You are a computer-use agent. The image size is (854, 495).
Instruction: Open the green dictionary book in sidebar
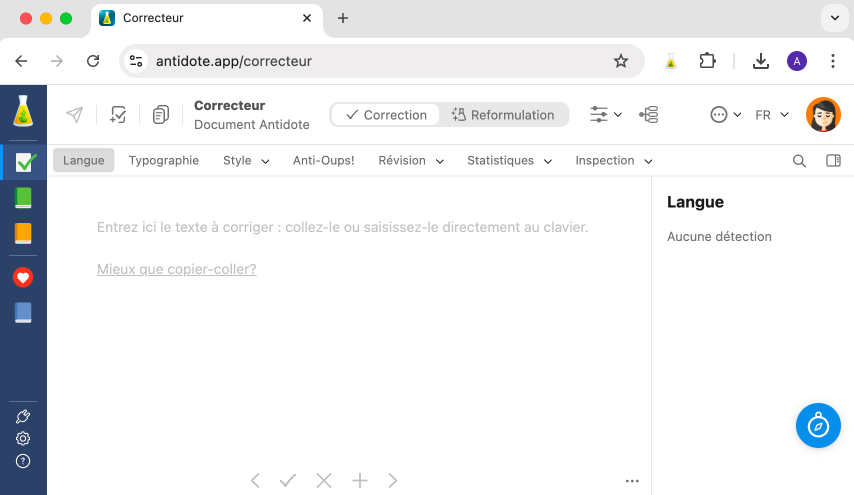click(23, 198)
